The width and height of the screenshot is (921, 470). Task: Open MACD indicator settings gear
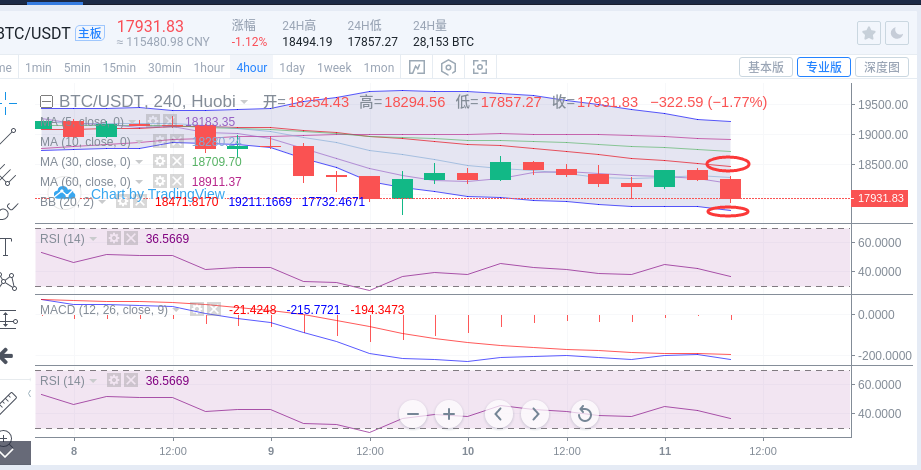(x=197, y=309)
